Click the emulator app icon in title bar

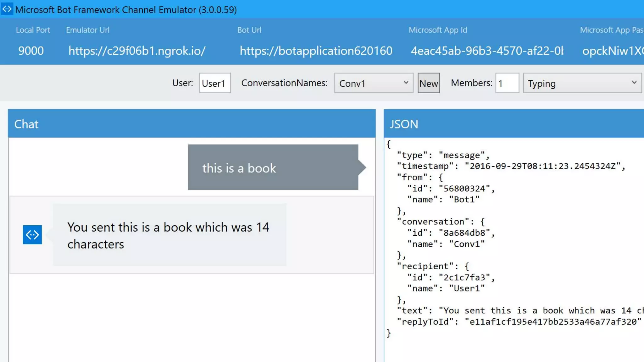tap(7, 9)
